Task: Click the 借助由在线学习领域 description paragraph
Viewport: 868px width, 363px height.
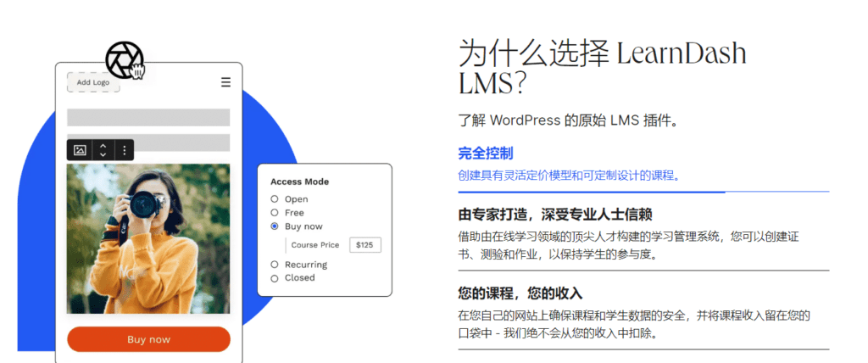Action: [628, 246]
